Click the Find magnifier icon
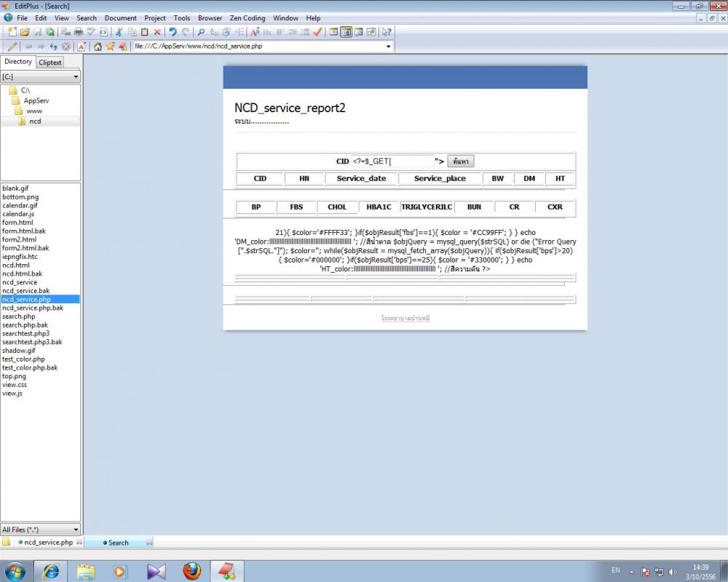Viewport: 728px width, 582px height. click(201, 32)
